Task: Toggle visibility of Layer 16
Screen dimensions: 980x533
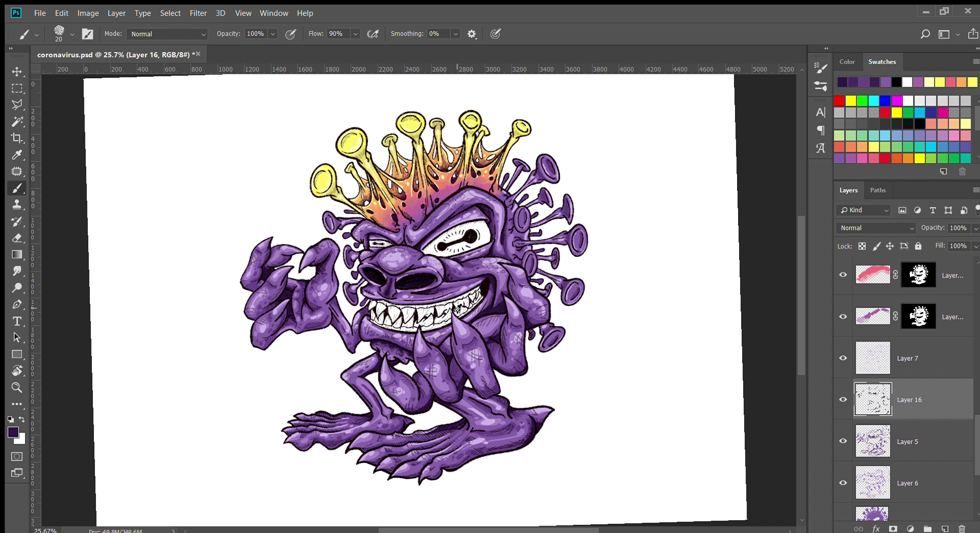Action: pos(843,399)
